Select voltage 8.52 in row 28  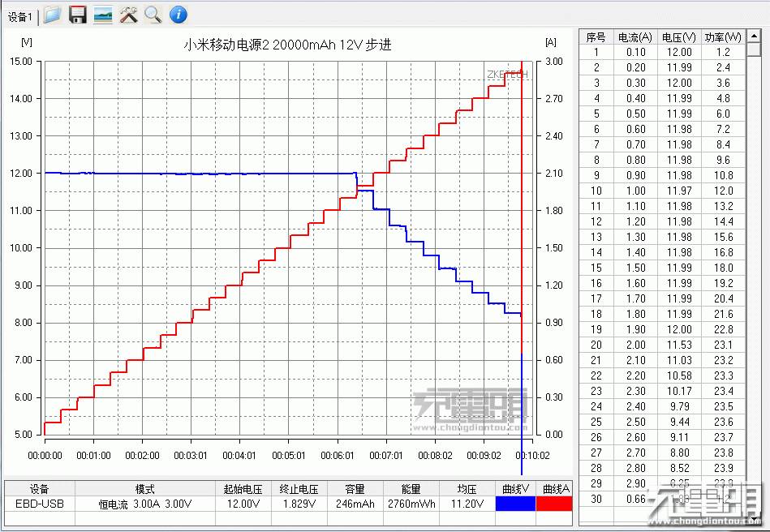[x=679, y=468]
